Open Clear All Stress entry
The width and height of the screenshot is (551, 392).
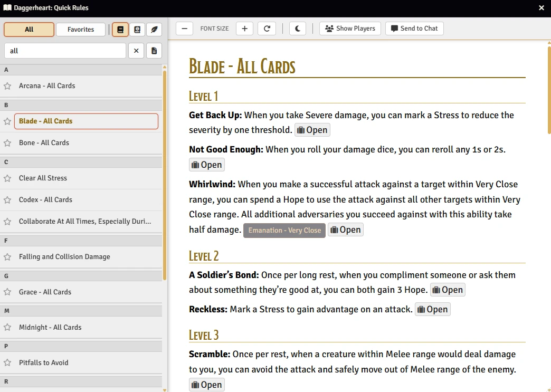[86, 178]
